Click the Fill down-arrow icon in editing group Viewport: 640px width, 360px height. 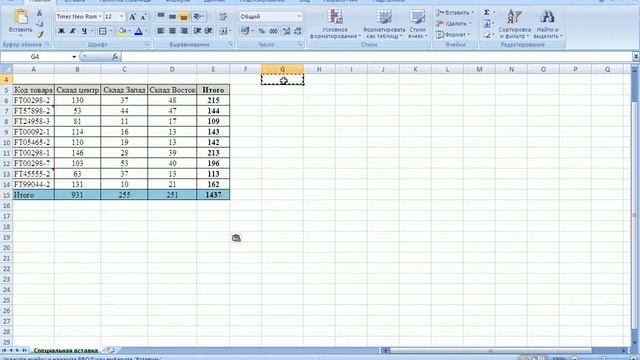click(x=487, y=24)
